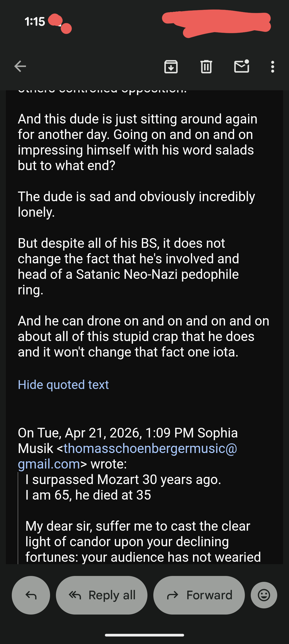Viewport: 289px width, 644px height.
Task: Tap the home gesture bar
Action: (144, 635)
